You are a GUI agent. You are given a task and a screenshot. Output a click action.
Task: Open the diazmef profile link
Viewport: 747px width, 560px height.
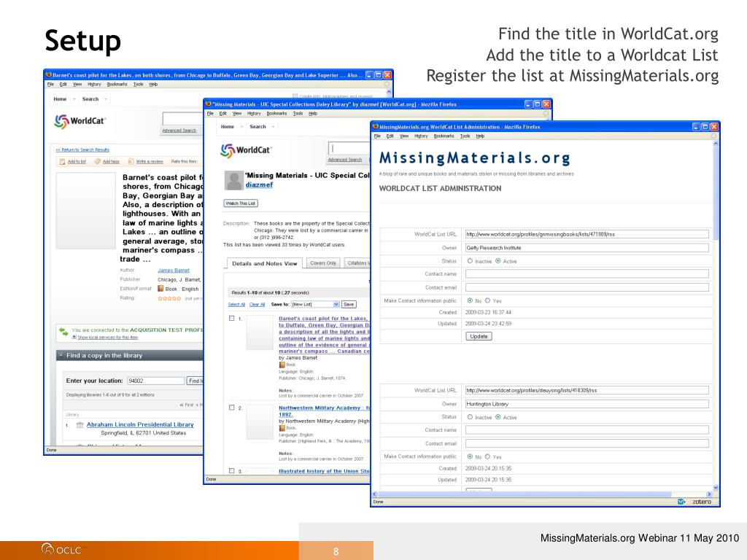click(x=259, y=184)
